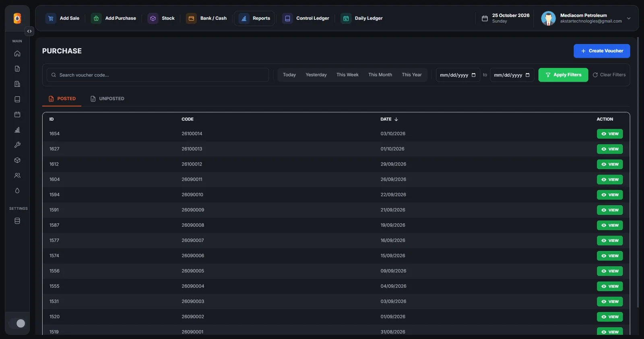Go to Stock page
Image resolution: width=644 pixels, height=339 pixels.
161,18
